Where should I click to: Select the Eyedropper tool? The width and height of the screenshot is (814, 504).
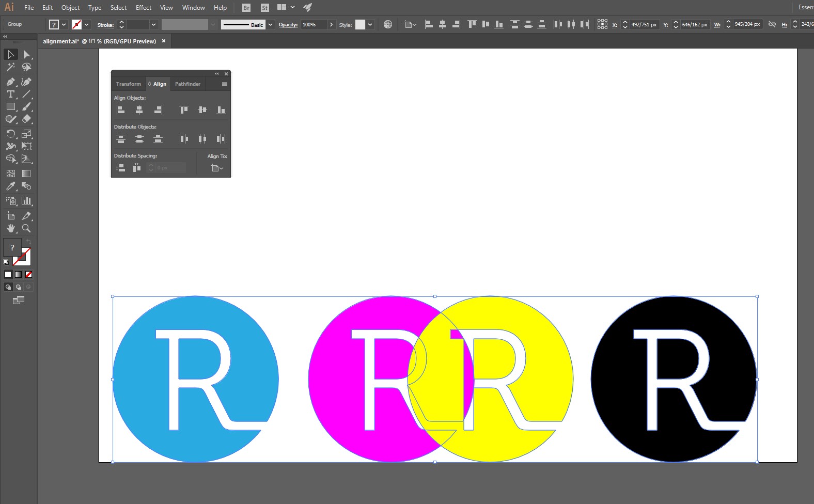11,186
